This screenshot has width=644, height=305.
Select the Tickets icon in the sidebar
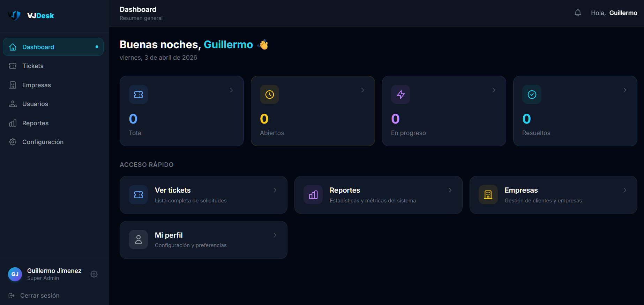13,66
